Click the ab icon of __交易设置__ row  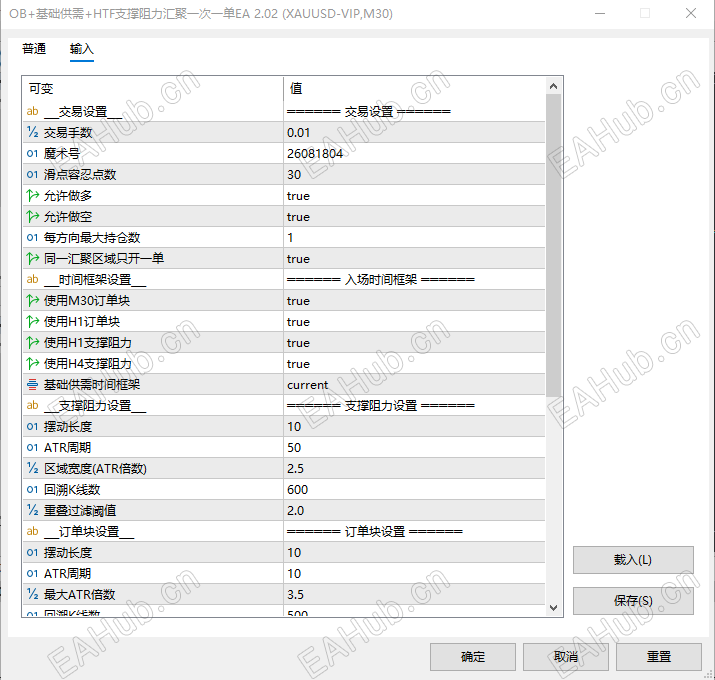tap(32, 111)
